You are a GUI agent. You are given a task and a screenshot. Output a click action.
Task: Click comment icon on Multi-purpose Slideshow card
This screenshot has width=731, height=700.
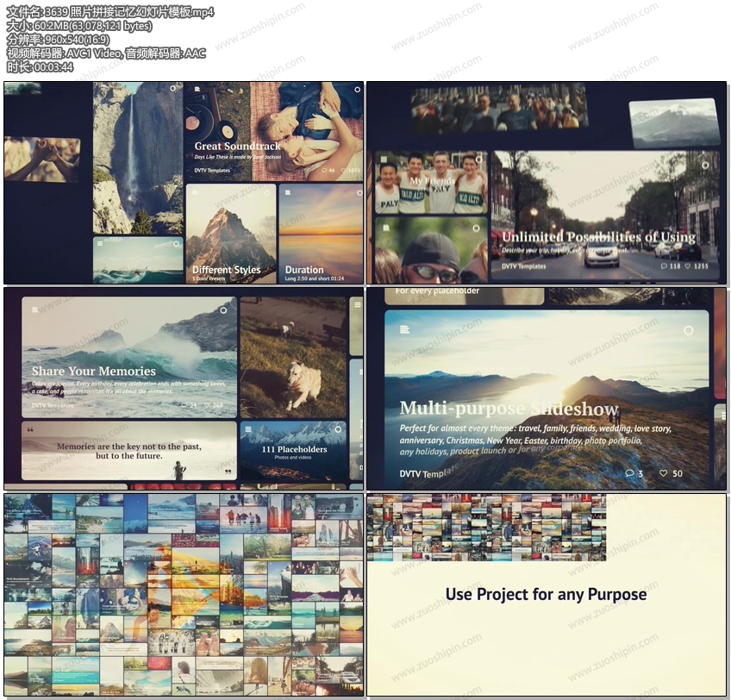(629, 473)
